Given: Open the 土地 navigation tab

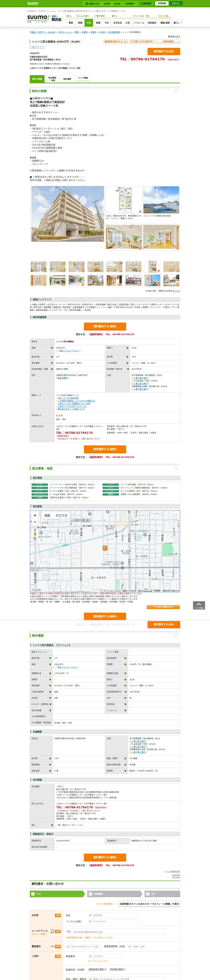Looking at the screenshot, I should 128,23.
